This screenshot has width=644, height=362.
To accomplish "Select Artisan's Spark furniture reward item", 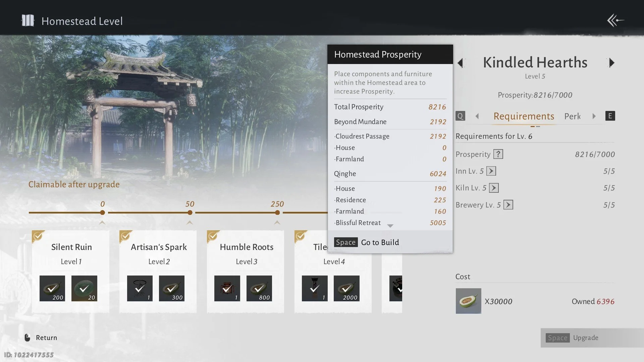I will click(140, 288).
